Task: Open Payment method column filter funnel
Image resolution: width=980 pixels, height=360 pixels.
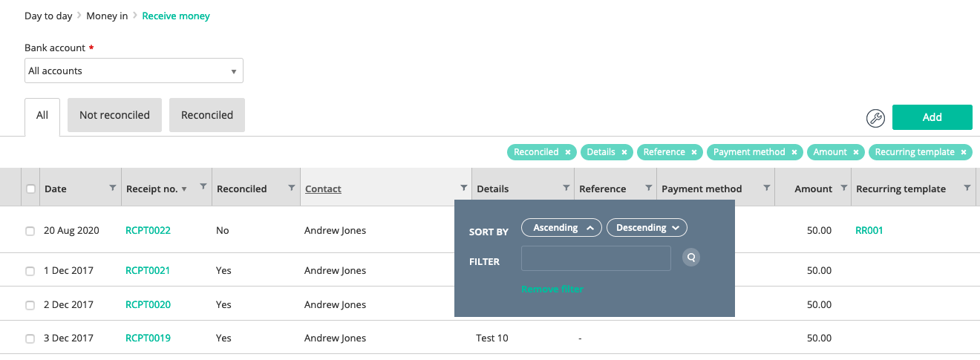Action: point(767,188)
